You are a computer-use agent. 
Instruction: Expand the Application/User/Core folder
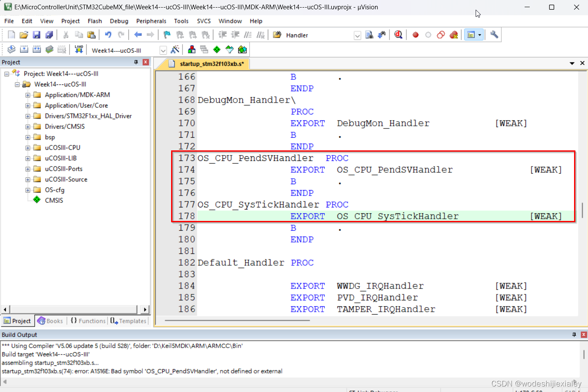pyautogui.click(x=28, y=106)
